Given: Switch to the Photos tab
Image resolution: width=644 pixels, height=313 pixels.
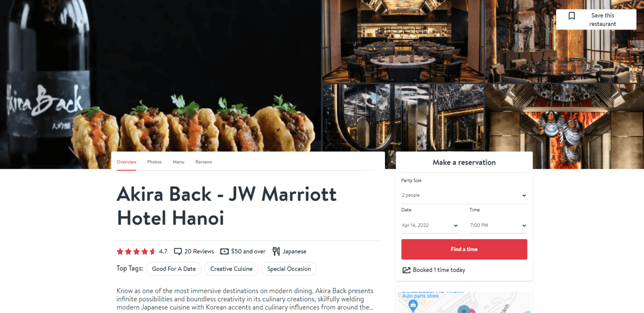Looking at the screenshot, I should tap(154, 162).
